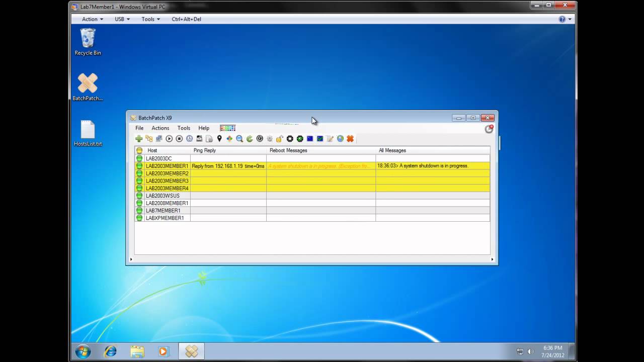Click the Virtual PC help question mark icon

(x=562, y=19)
